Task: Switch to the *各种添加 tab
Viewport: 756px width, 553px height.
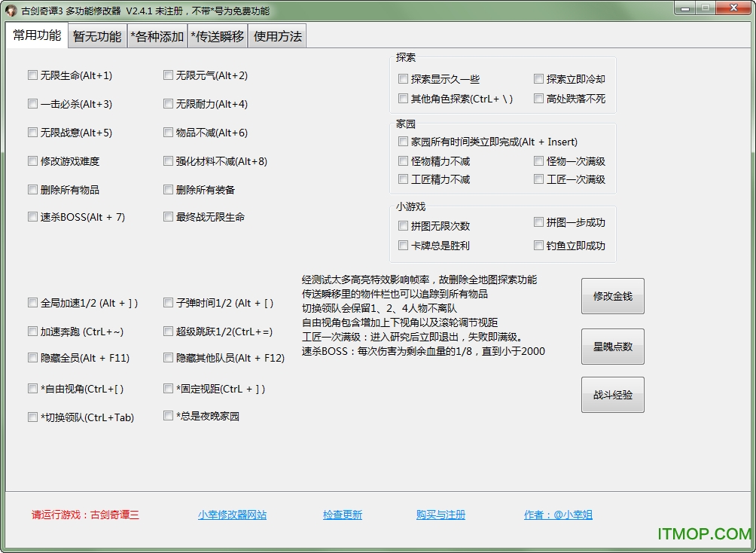Action: point(157,35)
